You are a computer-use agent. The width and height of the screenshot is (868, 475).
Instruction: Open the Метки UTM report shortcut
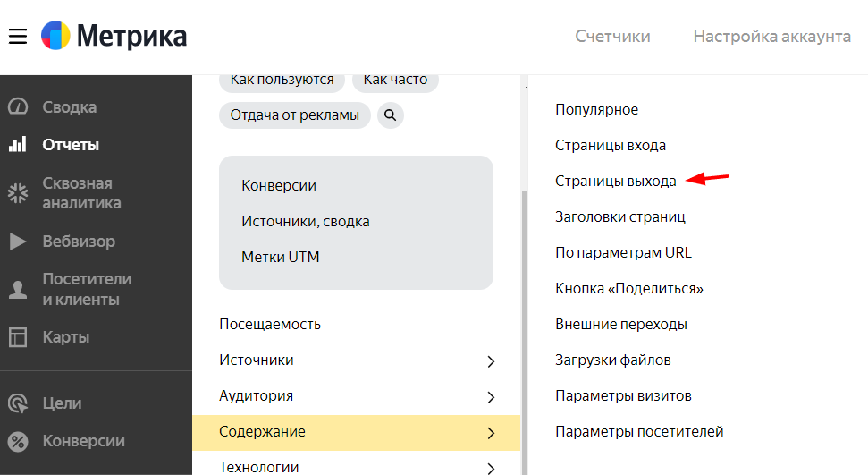[x=280, y=257]
